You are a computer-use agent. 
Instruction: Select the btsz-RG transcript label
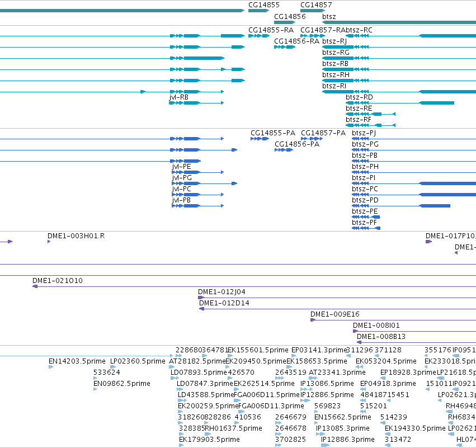coord(336,53)
